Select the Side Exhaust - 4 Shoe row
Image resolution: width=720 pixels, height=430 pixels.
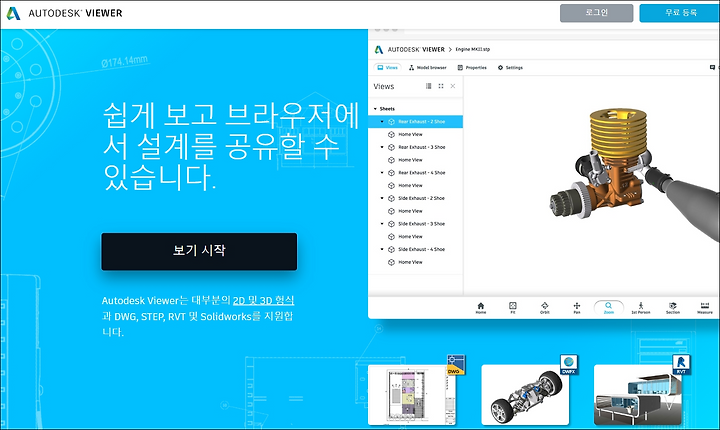[416, 249]
